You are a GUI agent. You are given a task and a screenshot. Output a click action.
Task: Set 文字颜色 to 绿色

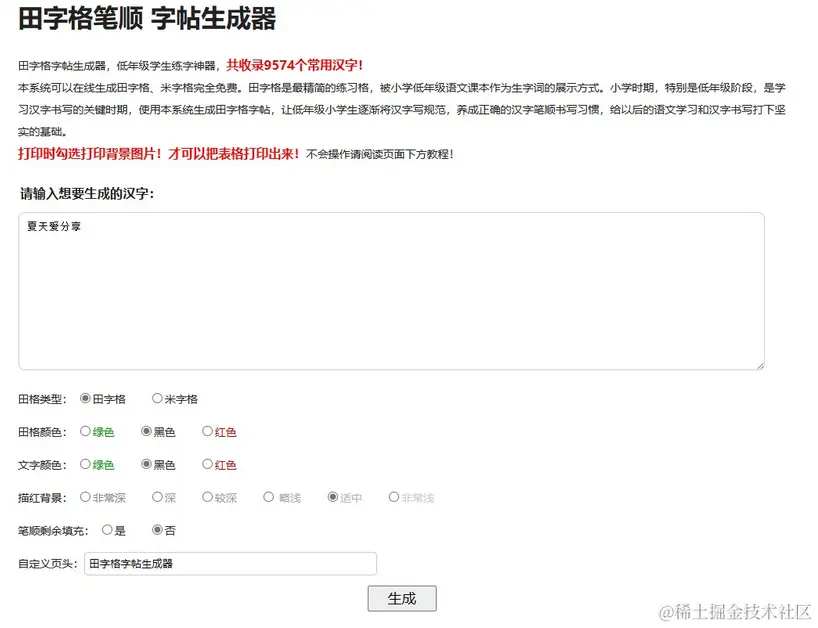tap(85, 464)
